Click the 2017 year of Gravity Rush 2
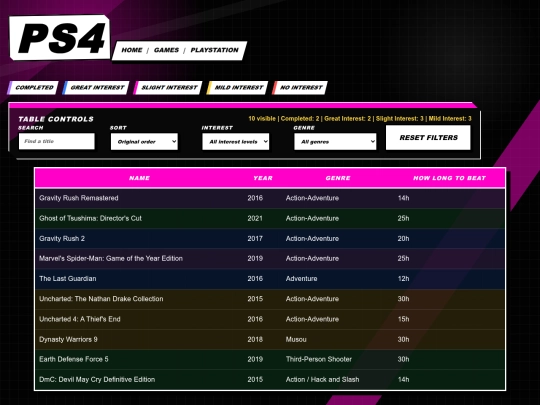This screenshot has height=405, width=540. click(x=255, y=238)
